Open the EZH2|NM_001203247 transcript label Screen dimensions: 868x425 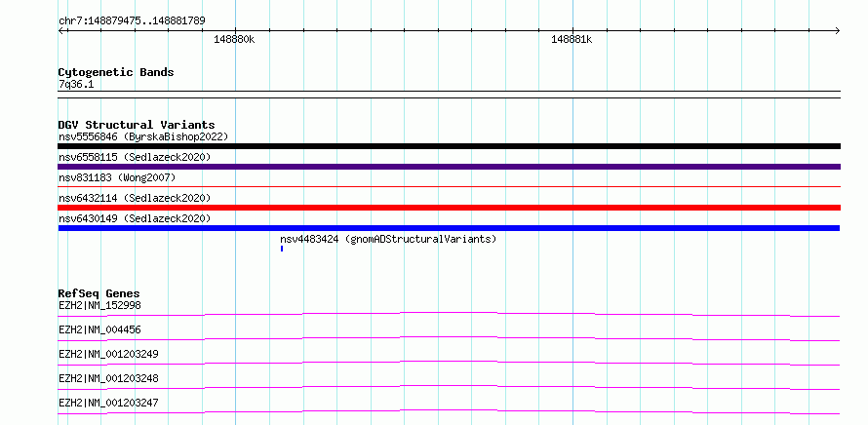[x=108, y=403]
